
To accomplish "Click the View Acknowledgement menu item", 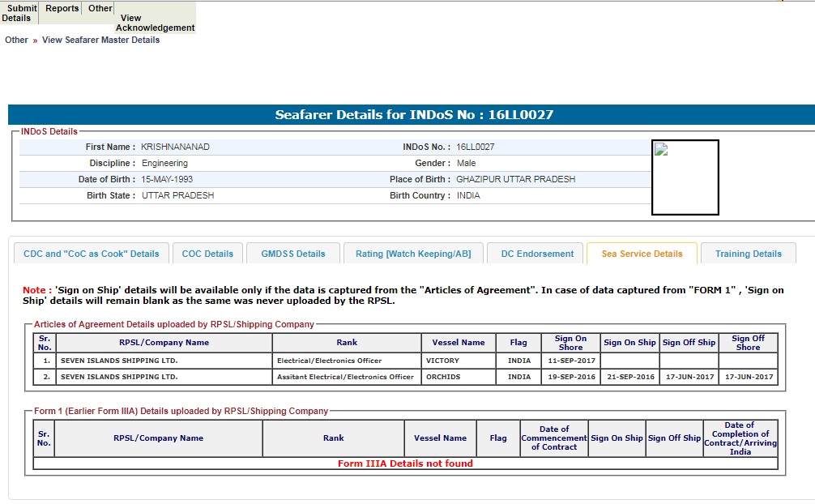I will pyautogui.click(x=155, y=23).
